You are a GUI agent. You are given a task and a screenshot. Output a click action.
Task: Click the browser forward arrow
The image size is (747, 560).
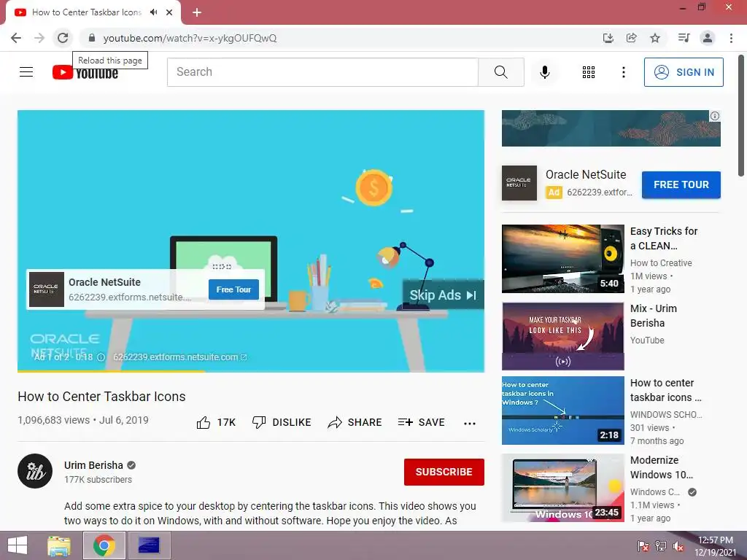pyautogui.click(x=39, y=38)
